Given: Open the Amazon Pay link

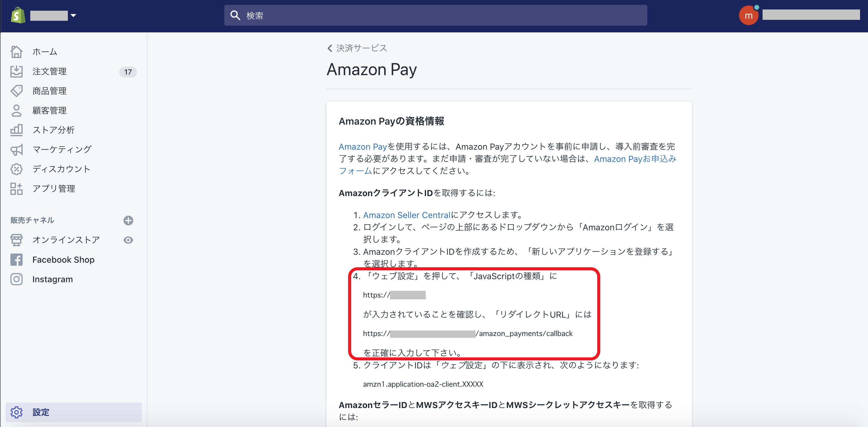Looking at the screenshot, I should tap(362, 147).
